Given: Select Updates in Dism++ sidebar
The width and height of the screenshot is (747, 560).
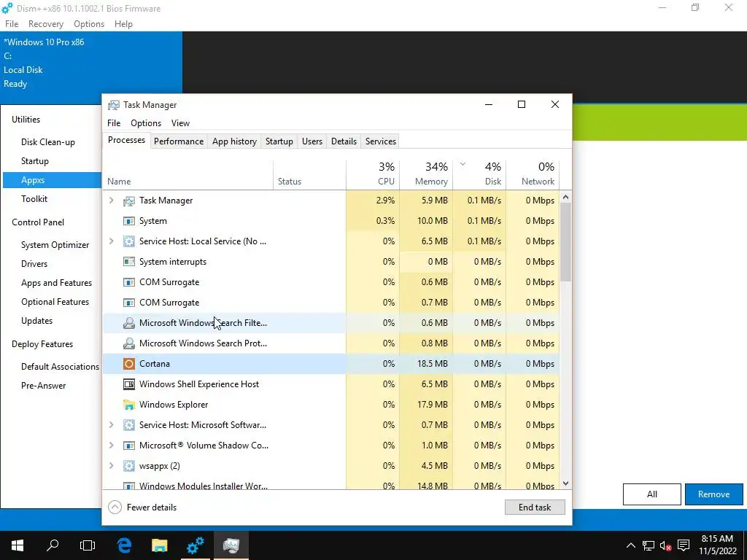Looking at the screenshot, I should 36,321.
